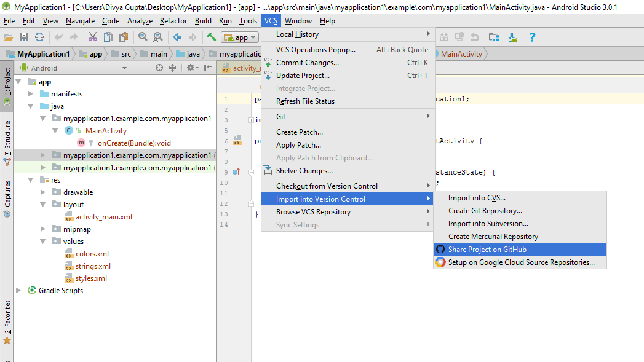Select Import into CVS option
The image size is (644, 362).
[520, 198]
